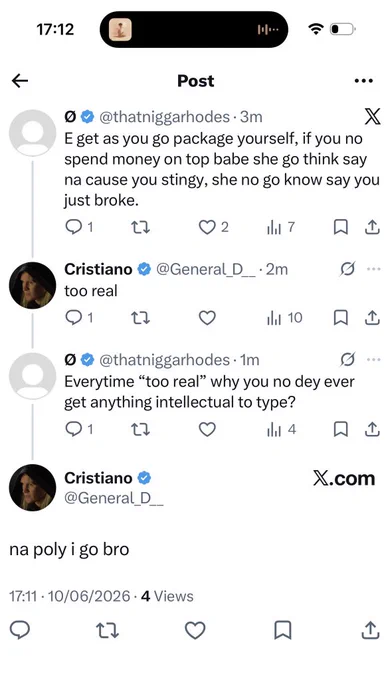Share the first post with 7 views
Viewport: 392px width, 680px height.
coord(372,227)
